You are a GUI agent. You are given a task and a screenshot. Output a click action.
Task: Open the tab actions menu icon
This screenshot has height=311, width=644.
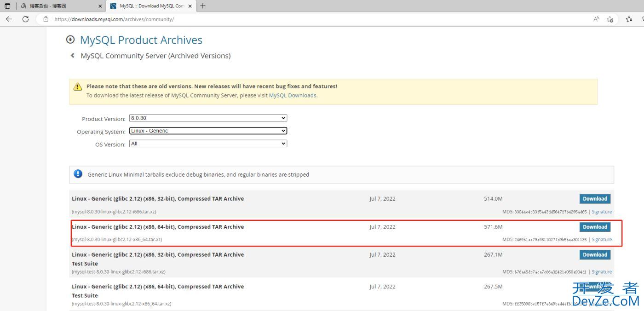coord(7,6)
